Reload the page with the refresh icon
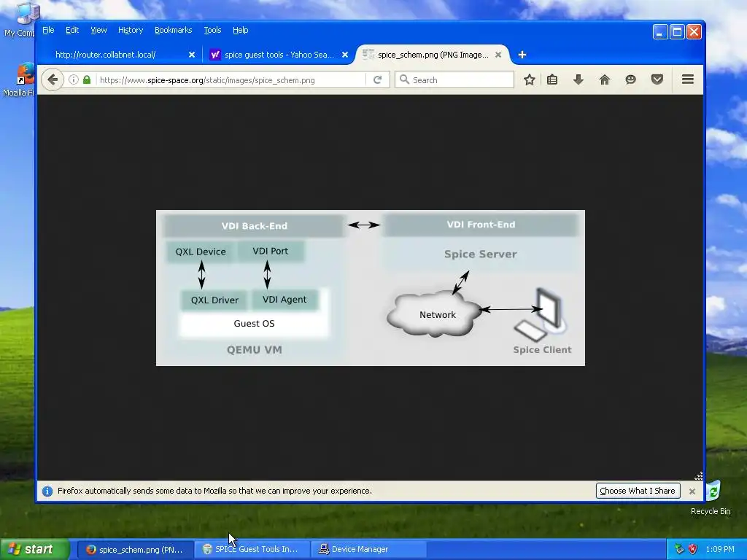747x560 pixels. point(377,79)
